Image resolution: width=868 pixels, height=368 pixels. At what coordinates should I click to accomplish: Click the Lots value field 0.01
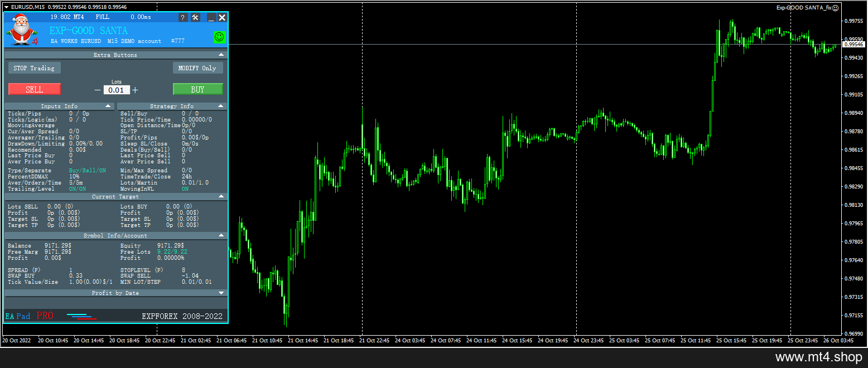coord(117,90)
